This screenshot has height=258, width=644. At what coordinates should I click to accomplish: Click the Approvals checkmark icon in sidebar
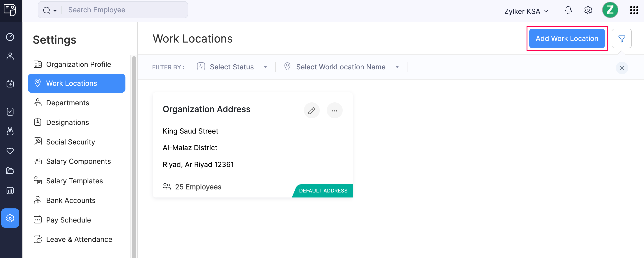(10, 112)
